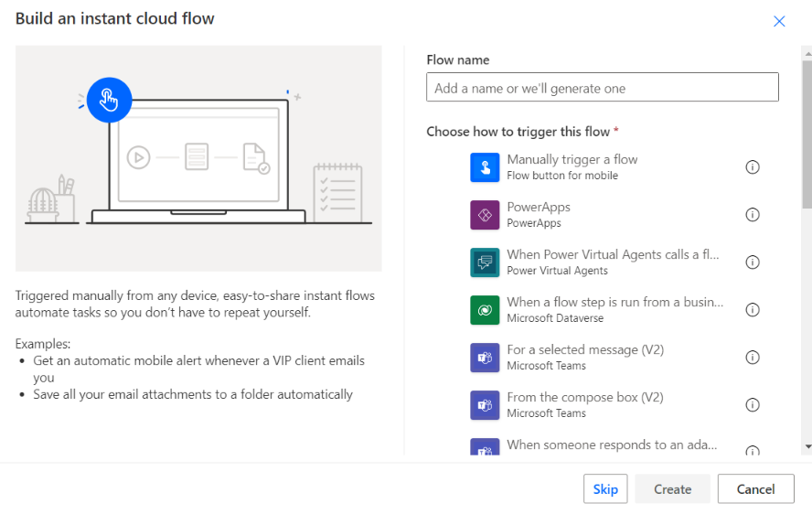This screenshot has height=514, width=812.
Task: Choose the PowerApps trigger title
Action: (539, 207)
